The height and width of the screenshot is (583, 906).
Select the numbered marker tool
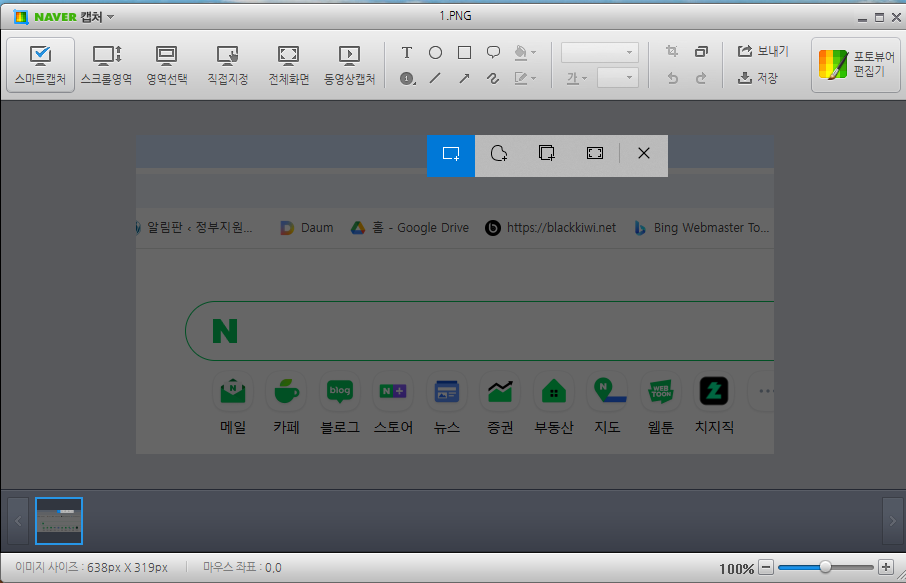pyautogui.click(x=407, y=78)
